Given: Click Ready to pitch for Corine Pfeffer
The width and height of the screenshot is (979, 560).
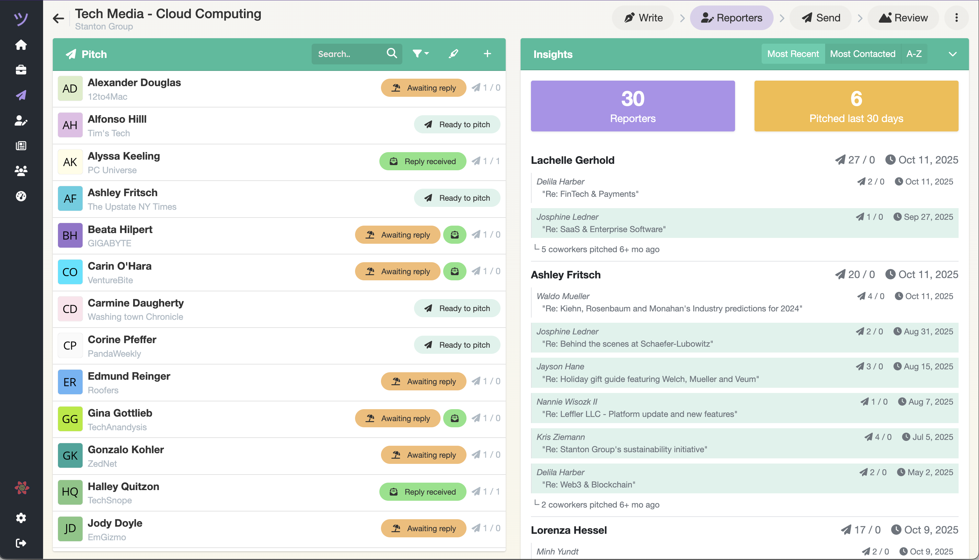Looking at the screenshot, I should pos(457,345).
